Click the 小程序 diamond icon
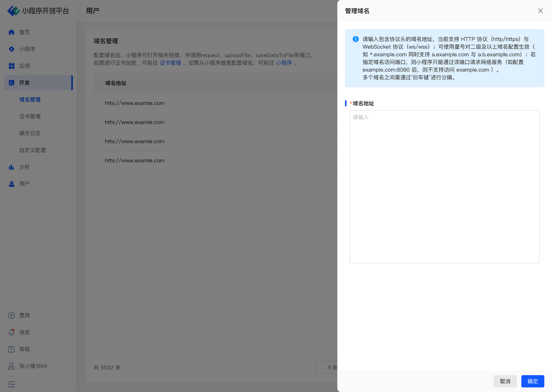The height and width of the screenshot is (392, 552). [x=12, y=49]
